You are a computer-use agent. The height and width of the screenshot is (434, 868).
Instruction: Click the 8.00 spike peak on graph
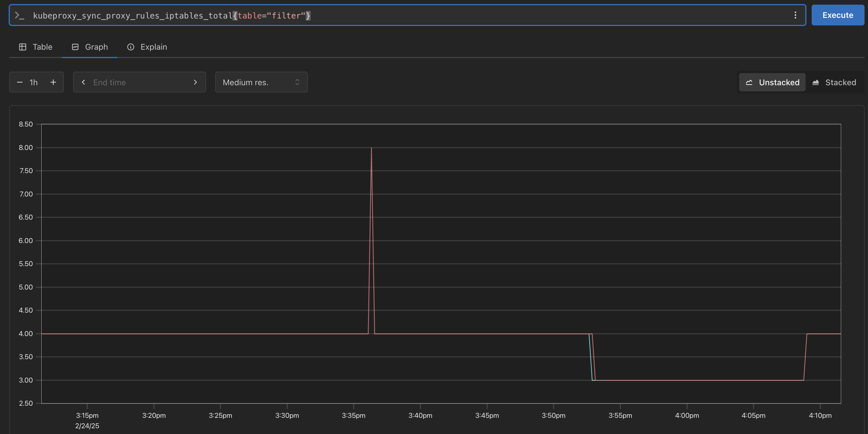coord(371,148)
